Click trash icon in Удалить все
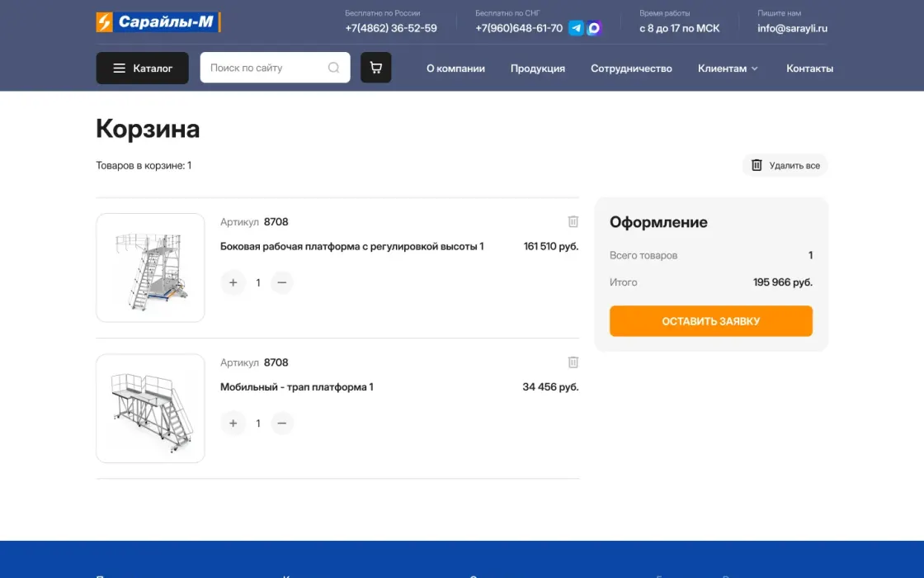Screen dimensions: 924x578 [x=757, y=165]
